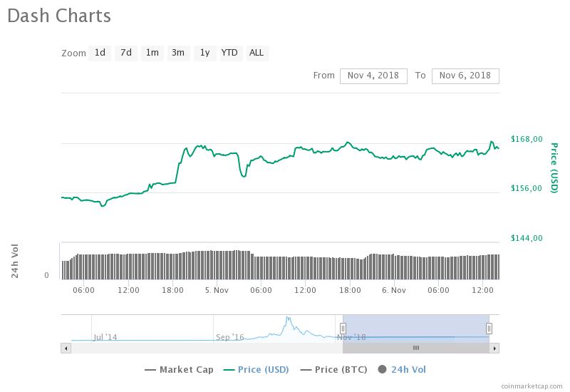The height and width of the screenshot is (392, 570).
Task: Click the $144,00 price axis label
Action: (x=527, y=238)
